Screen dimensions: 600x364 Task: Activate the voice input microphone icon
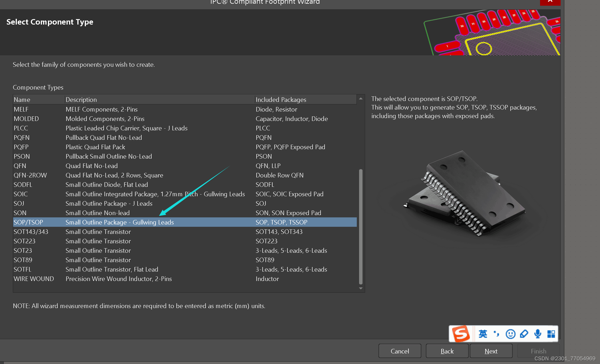538,334
